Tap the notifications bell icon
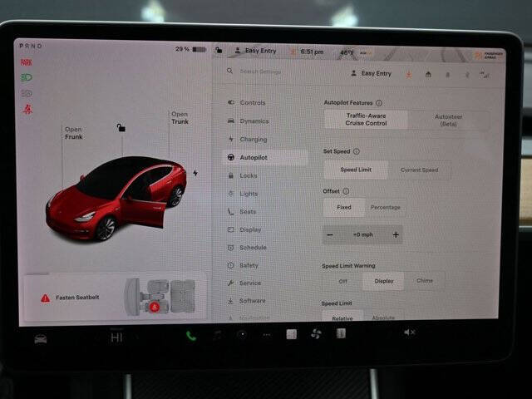This screenshot has width=532, height=399. point(447,75)
